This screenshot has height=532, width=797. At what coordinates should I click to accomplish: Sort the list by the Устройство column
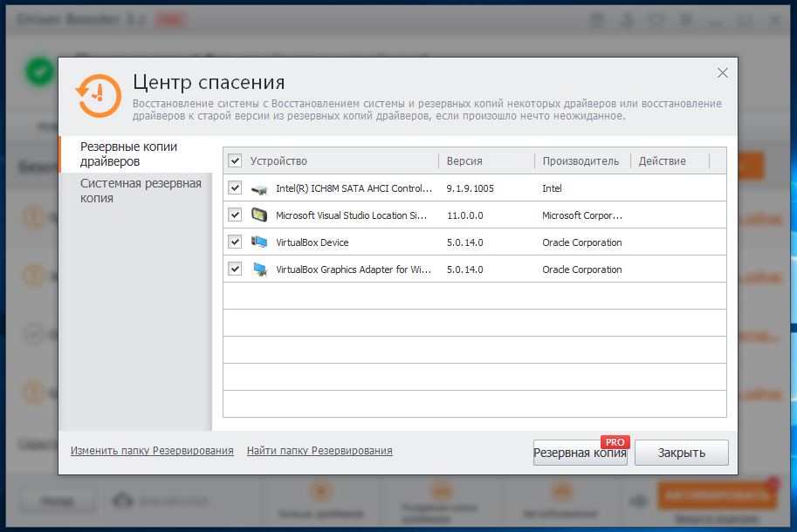tap(278, 161)
